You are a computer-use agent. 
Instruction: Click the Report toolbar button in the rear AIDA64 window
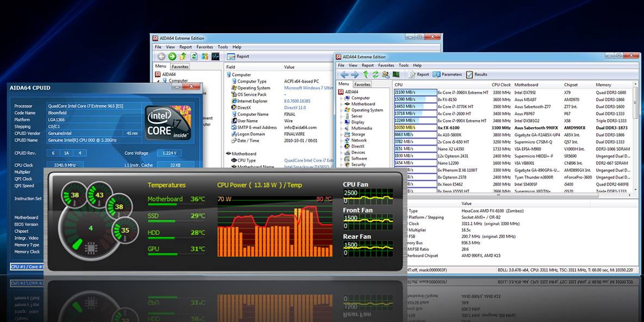(238, 56)
